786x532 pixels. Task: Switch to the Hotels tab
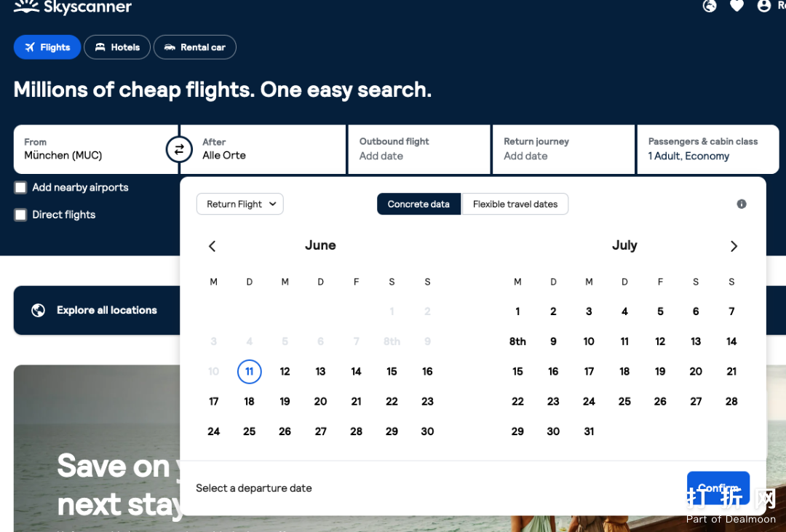click(x=117, y=47)
